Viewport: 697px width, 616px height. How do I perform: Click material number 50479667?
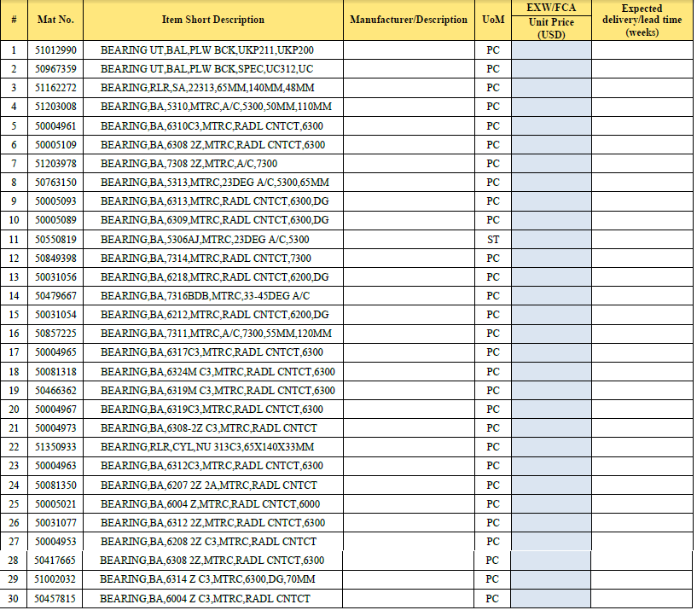pos(56,296)
